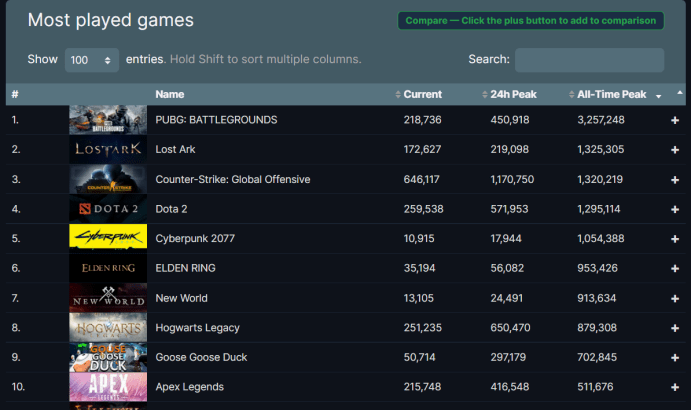Sort by Name column header
Viewport: 692px width, 410px height.
click(170, 95)
